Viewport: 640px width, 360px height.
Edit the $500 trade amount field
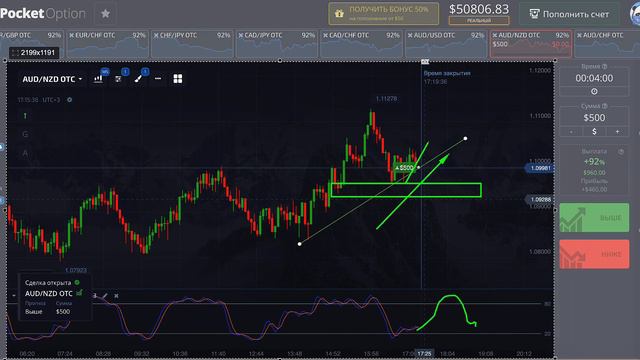point(594,118)
